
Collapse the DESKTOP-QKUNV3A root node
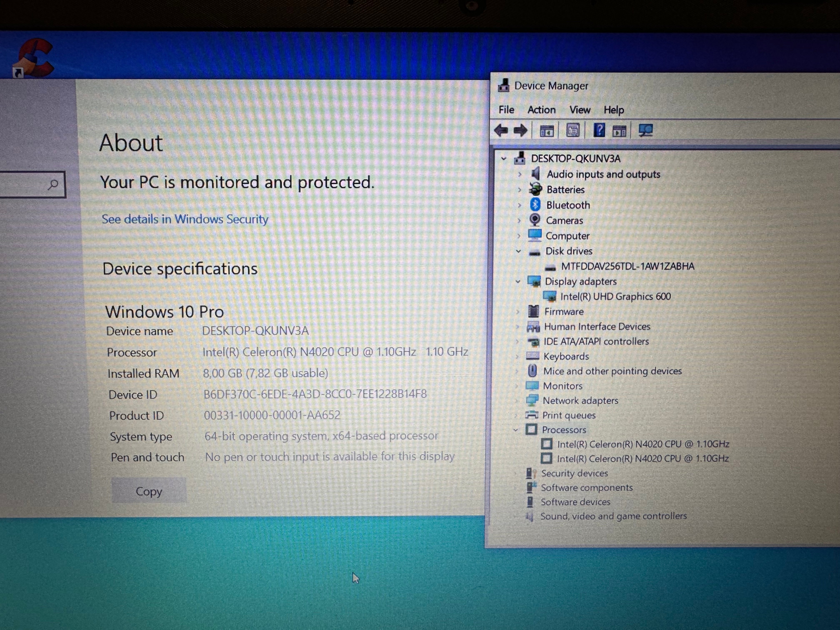(x=504, y=158)
